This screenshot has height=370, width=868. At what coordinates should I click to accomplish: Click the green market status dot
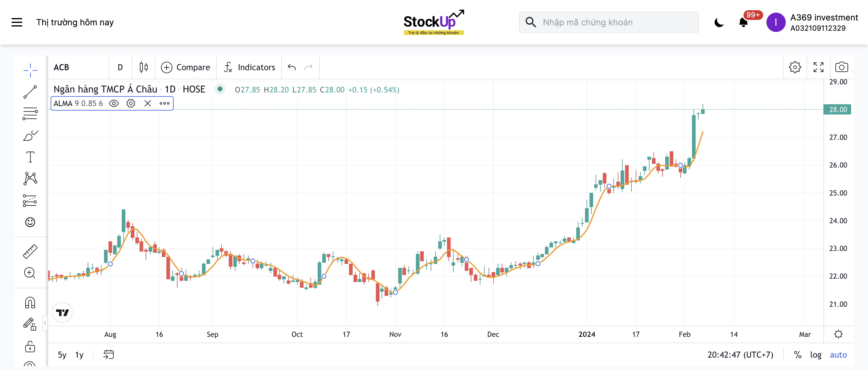[x=220, y=89]
